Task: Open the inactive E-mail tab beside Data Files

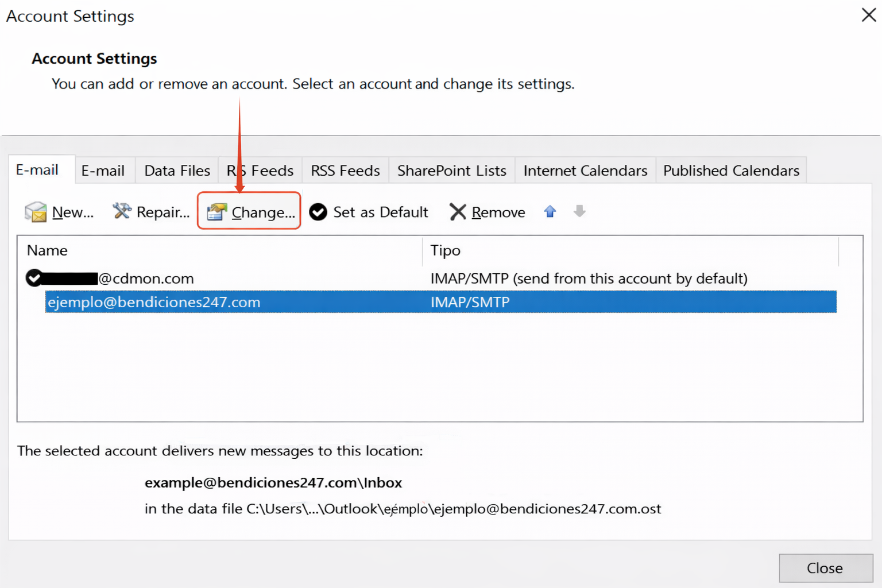Action: pyautogui.click(x=103, y=171)
